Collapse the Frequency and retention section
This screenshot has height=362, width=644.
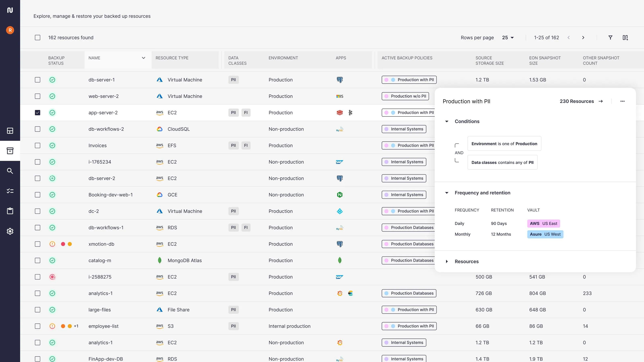[447, 193]
